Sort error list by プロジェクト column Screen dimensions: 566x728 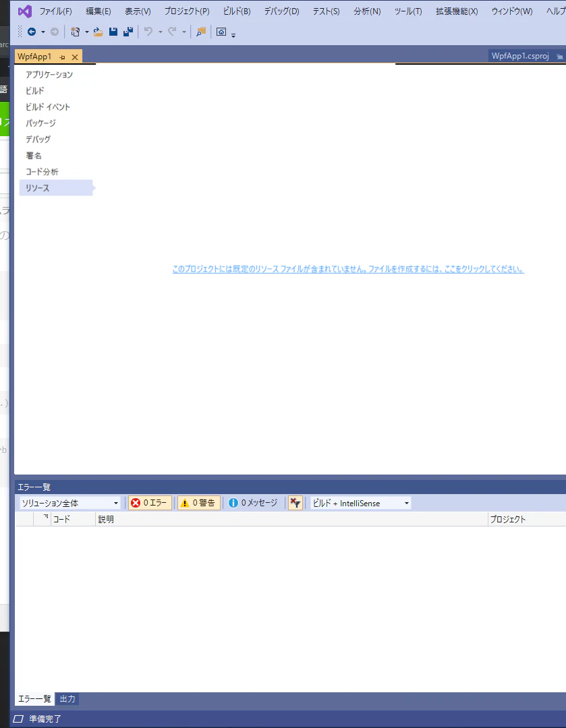click(x=527, y=519)
